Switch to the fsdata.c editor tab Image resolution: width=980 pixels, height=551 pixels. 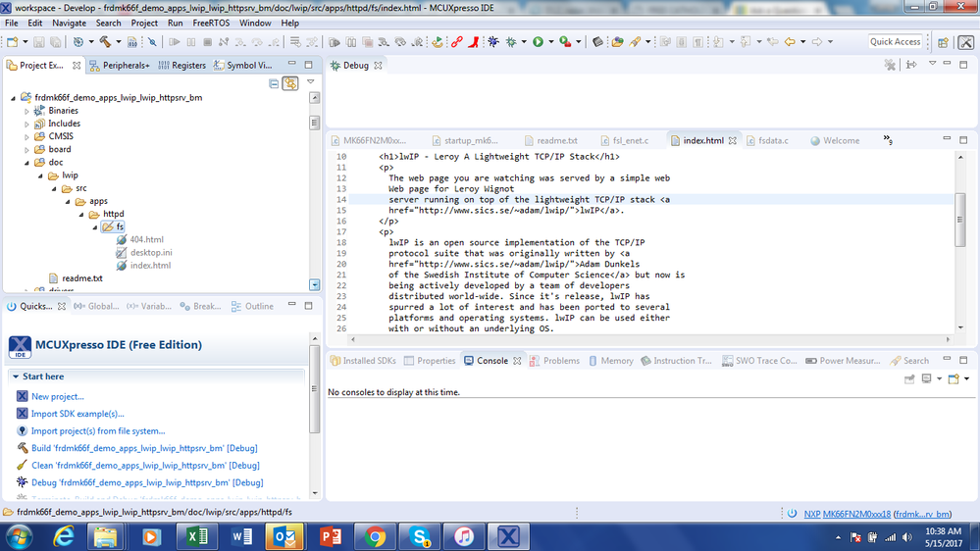point(767,140)
